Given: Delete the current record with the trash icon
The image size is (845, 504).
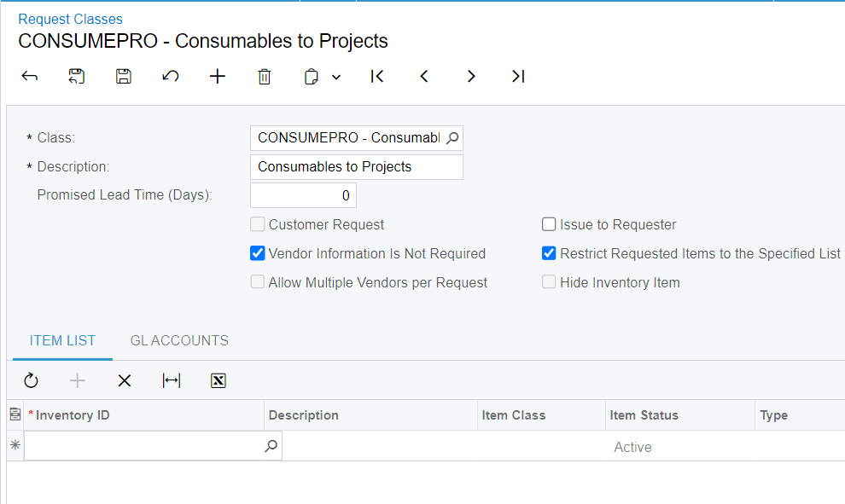Looking at the screenshot, I should (x=264, y=77).
